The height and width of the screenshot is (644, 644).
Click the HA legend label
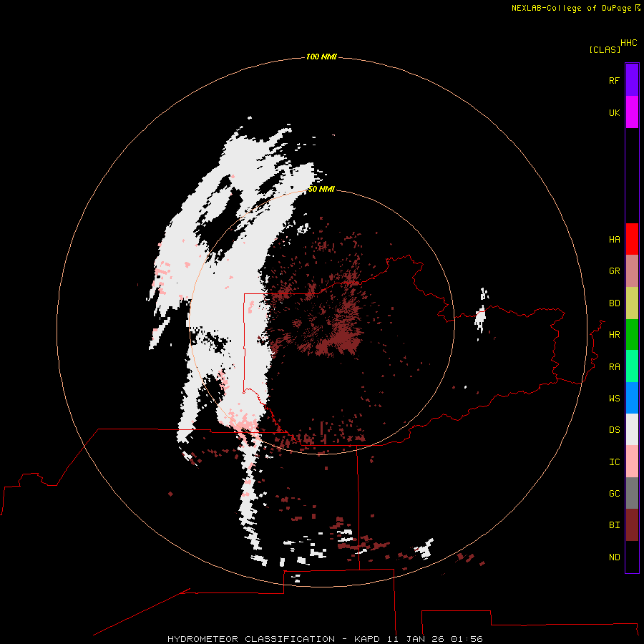[614, 240]
